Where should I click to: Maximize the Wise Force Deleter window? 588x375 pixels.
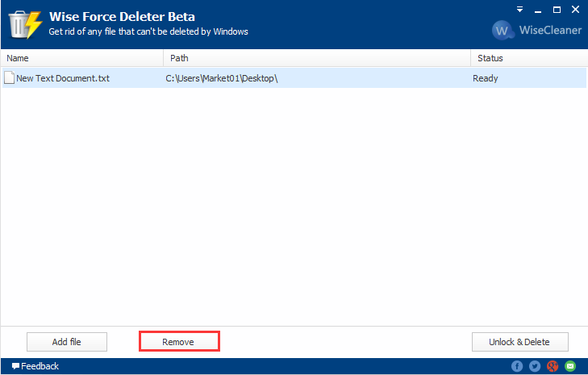(x=557, y=10)
